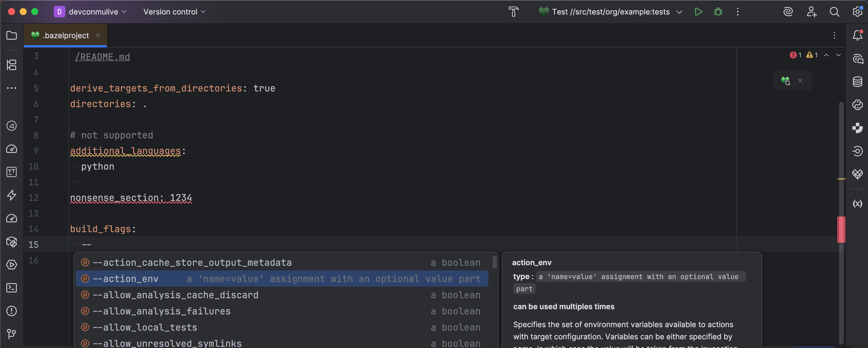Click the red error stripe marker

tap(841, 229)
